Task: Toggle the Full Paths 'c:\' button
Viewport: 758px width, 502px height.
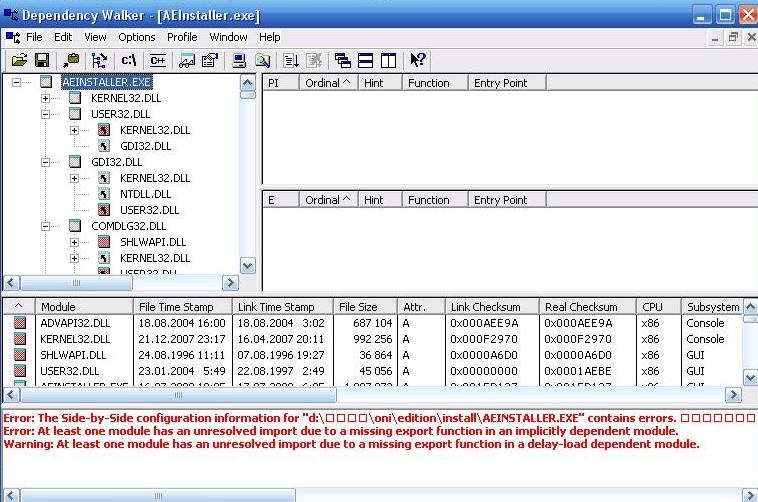Action: pyautogui.click(x=128, y=60)
